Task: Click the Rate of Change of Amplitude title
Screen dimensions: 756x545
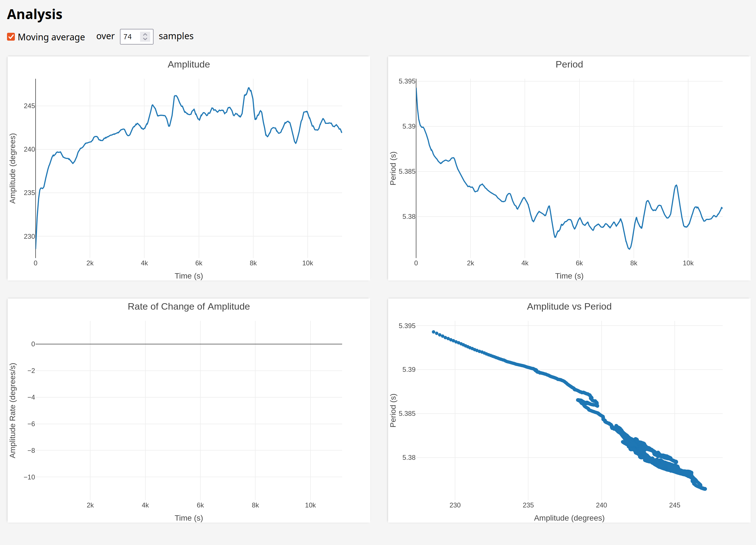Action: tap(189, 306)
